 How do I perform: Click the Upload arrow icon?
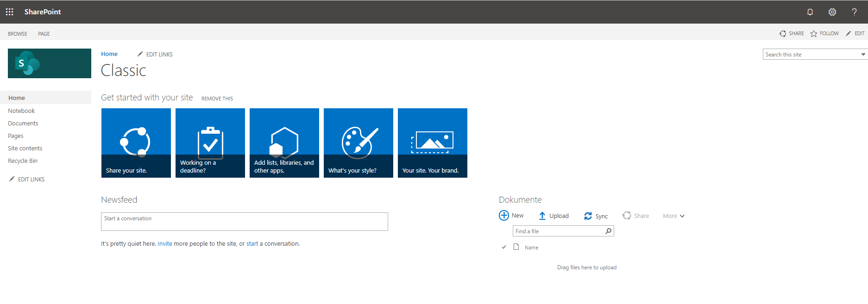(x=542, y=216)
